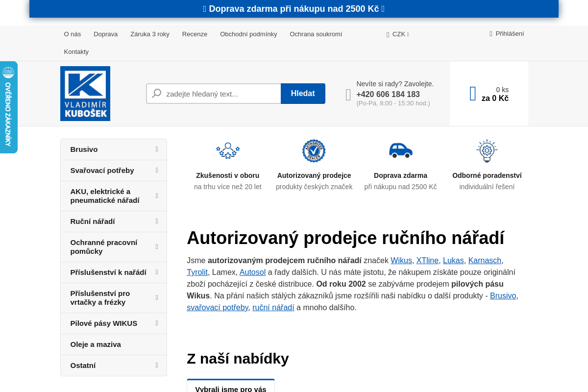
Task: Switch to the Vybrali jsme pro vás tab
Action: [x=230, y=388]
